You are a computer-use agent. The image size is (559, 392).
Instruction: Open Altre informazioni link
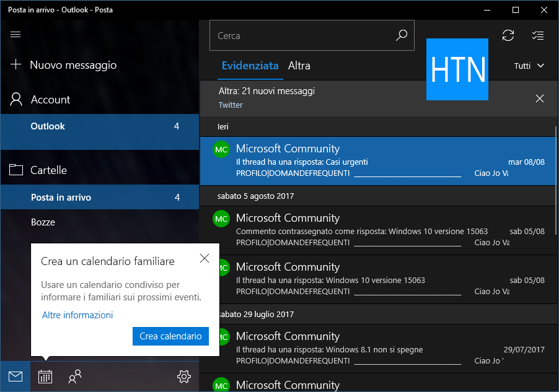pos(77,315)
